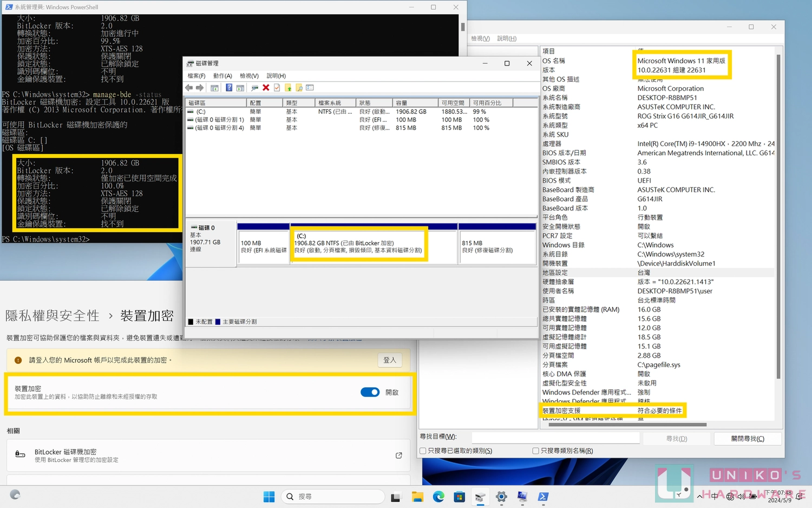Viewport: 812px width, 508px height.
Task: Sort by the 配置 column header
Action: point(265,103)
